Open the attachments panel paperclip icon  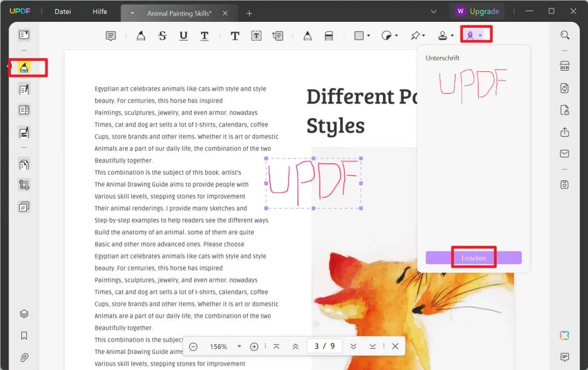(24, 357)
